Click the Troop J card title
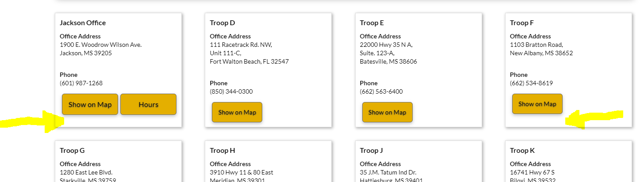Image resolution: width=644 pixels, height=182 pixels. click(372, 150)
